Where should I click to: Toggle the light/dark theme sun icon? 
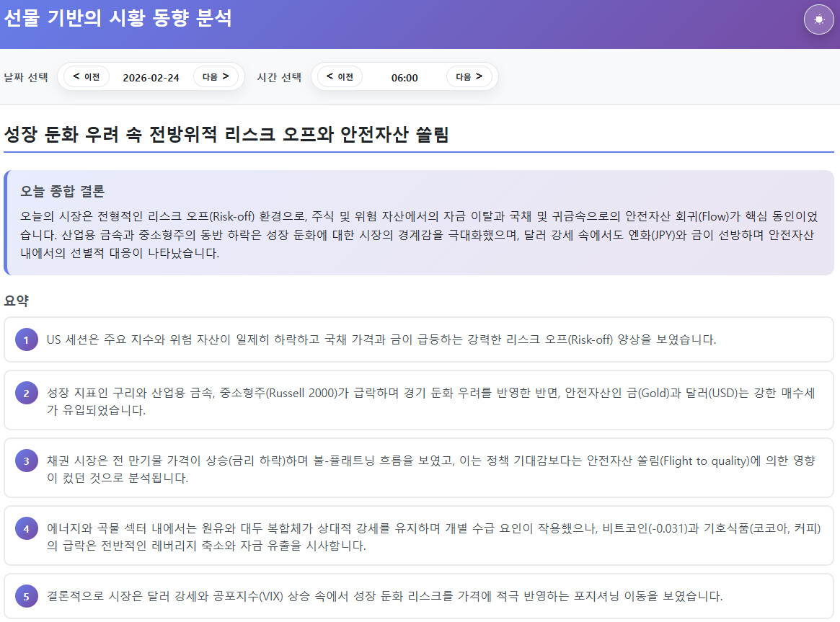pos(818,19)
